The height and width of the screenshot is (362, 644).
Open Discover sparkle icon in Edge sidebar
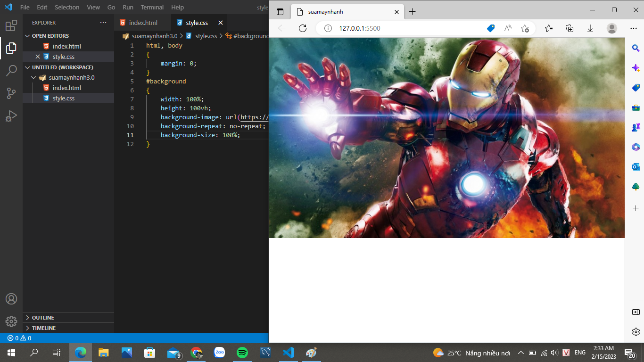point(636,68)
